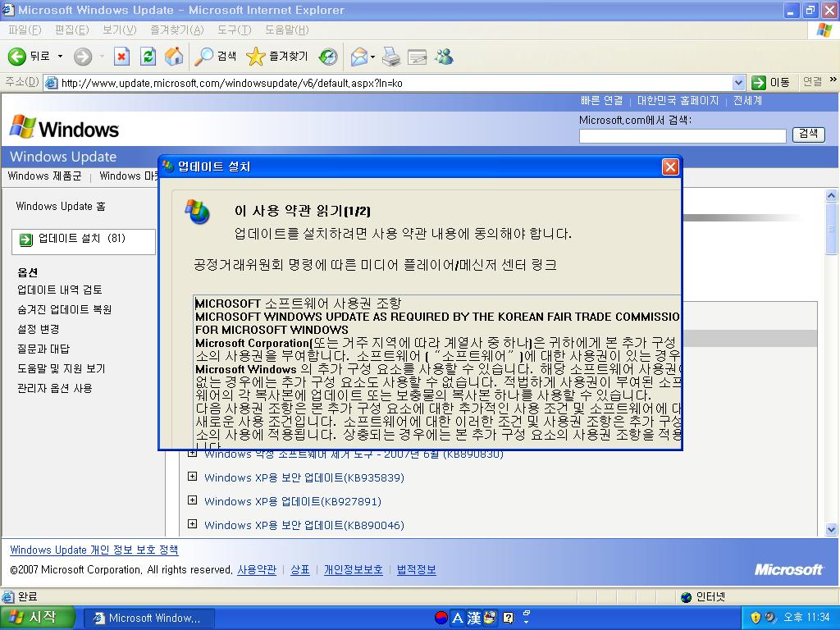Click the Back arrow icon in IE toolbar
The image size is (840, 630).
16,57
